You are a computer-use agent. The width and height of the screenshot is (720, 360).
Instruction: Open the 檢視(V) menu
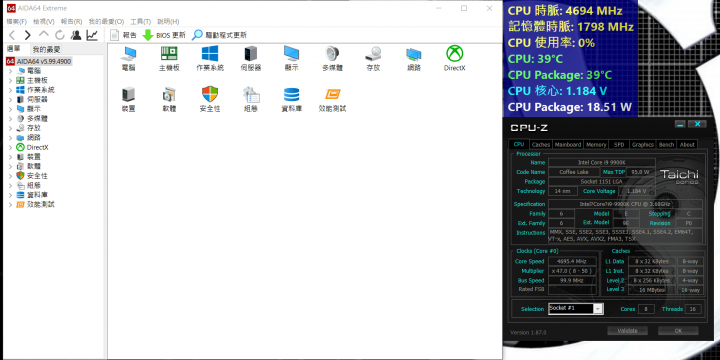coord(44,22)
